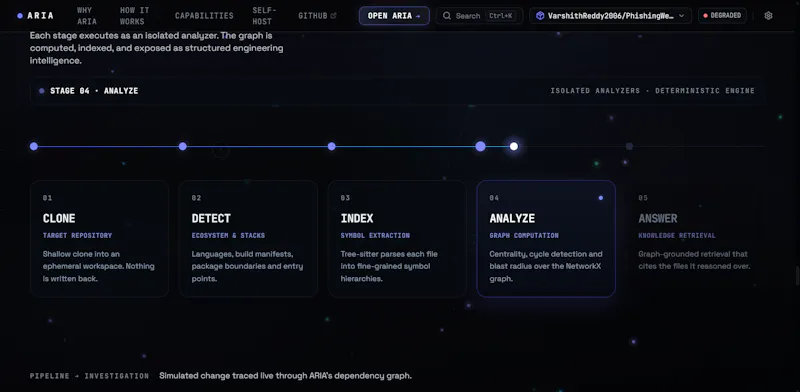Click the cube icon of the repository selector
Viewport: 800px width, 392px height.
[x=540, y=16]
